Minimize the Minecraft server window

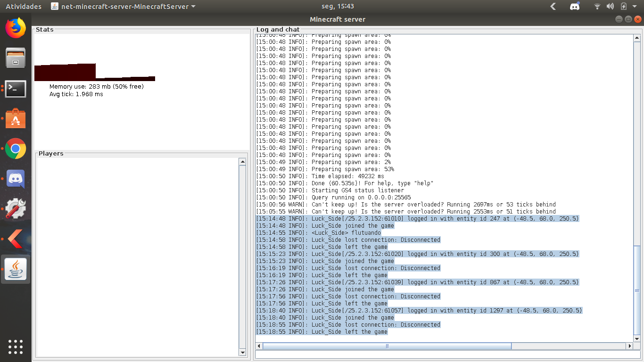[x=619, y=19]
